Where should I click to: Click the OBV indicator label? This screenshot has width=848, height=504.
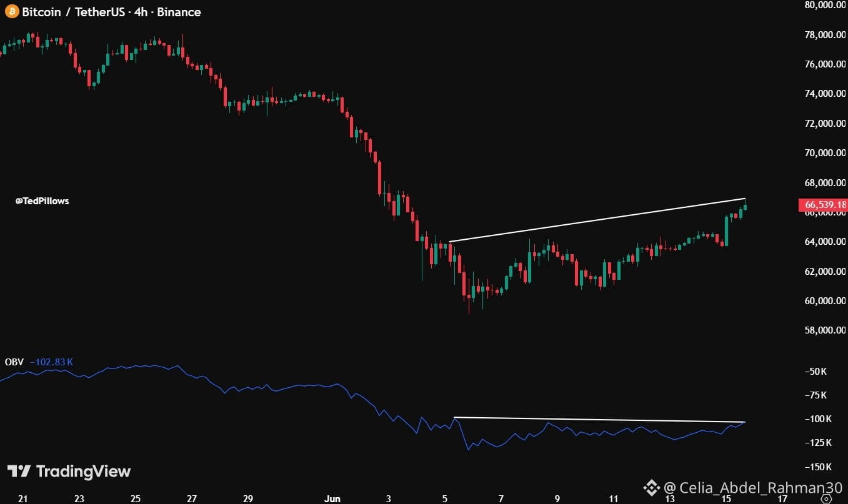(14, 362)
